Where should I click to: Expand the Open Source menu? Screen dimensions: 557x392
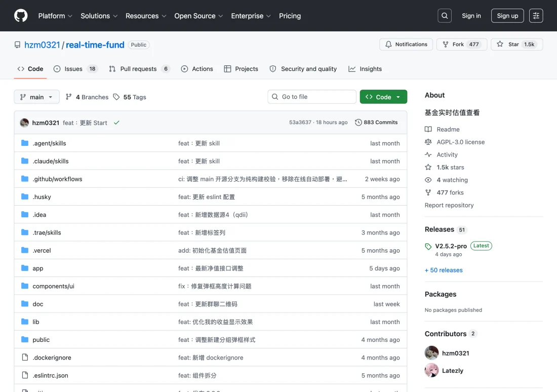point(198,16)
